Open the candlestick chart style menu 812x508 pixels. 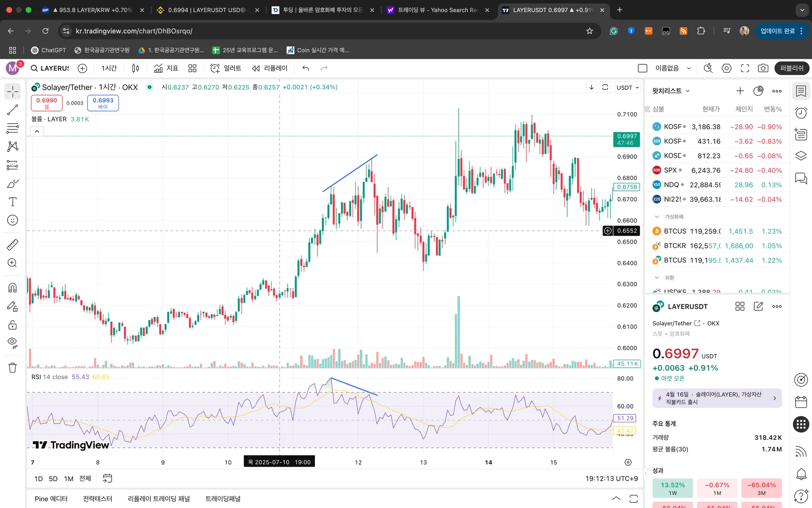pos(135,68)
